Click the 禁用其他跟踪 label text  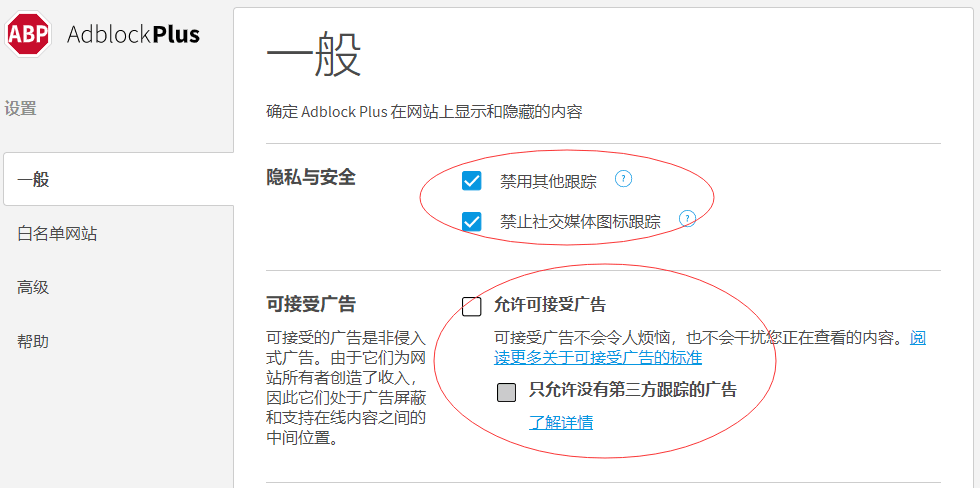pos(548,182)
